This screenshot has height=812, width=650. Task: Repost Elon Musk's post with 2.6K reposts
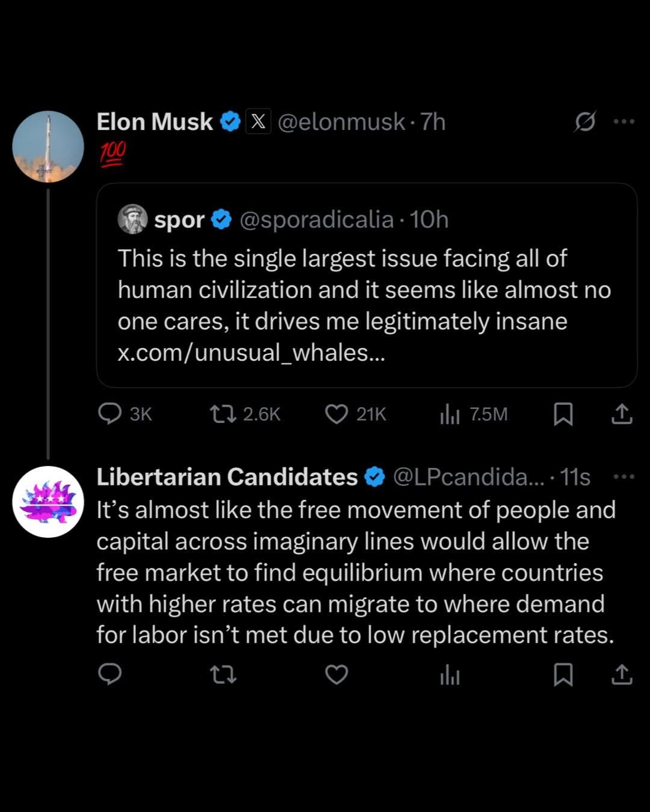[x=223, y=414]
